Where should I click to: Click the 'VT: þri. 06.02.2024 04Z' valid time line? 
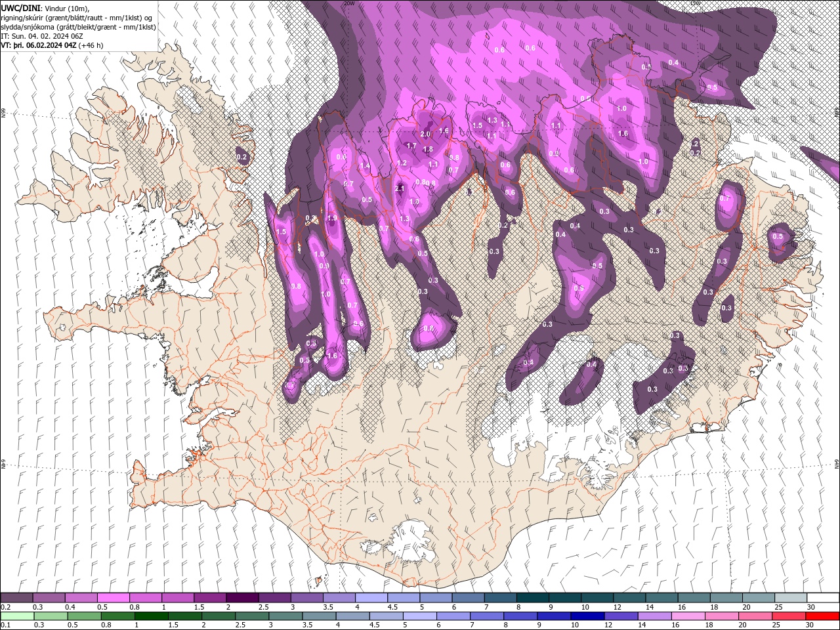tap(39, 45)
